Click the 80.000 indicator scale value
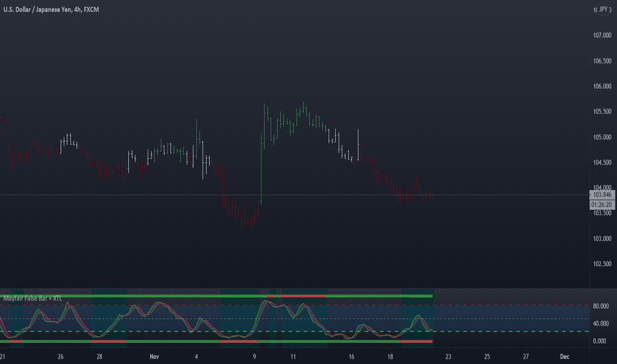The image size is (617, 364). [601, 306]
